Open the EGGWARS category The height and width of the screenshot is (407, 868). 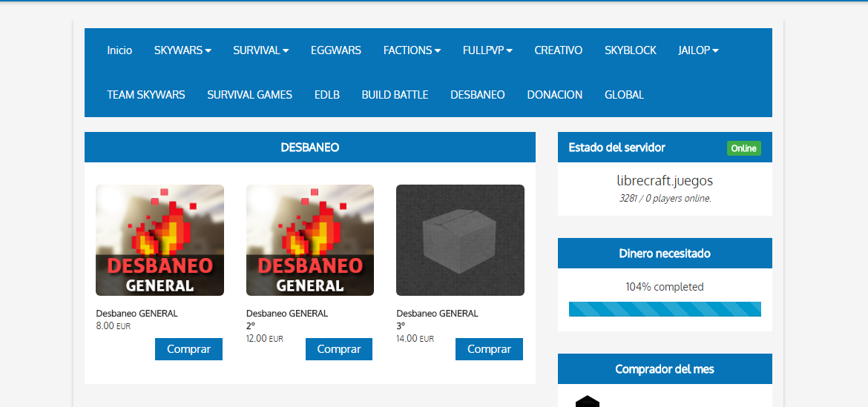coord(336,50)
